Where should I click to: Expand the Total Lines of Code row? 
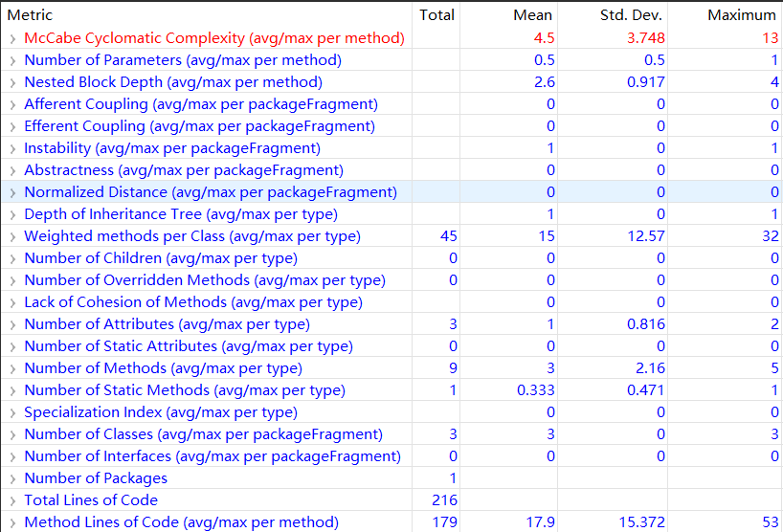point(12,500)
